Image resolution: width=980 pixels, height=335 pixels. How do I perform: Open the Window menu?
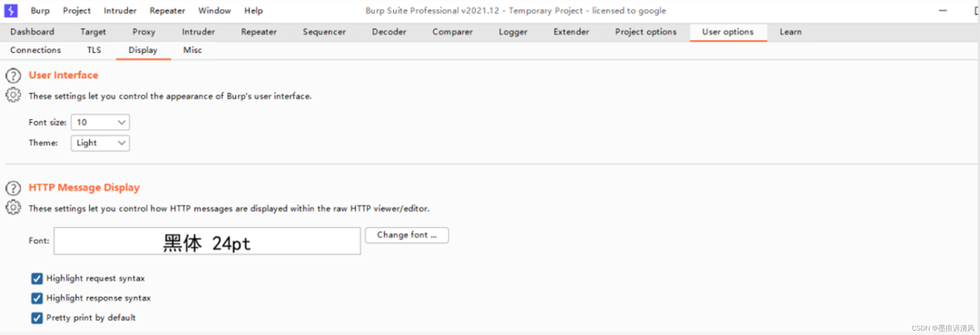pyautogui.click(x=215, y=11)
